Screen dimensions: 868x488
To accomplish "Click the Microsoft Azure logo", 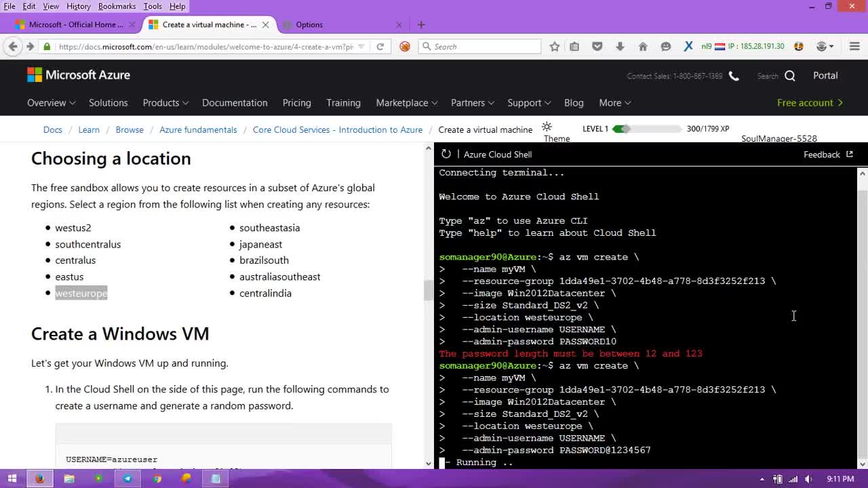I will tap(79, 75).
